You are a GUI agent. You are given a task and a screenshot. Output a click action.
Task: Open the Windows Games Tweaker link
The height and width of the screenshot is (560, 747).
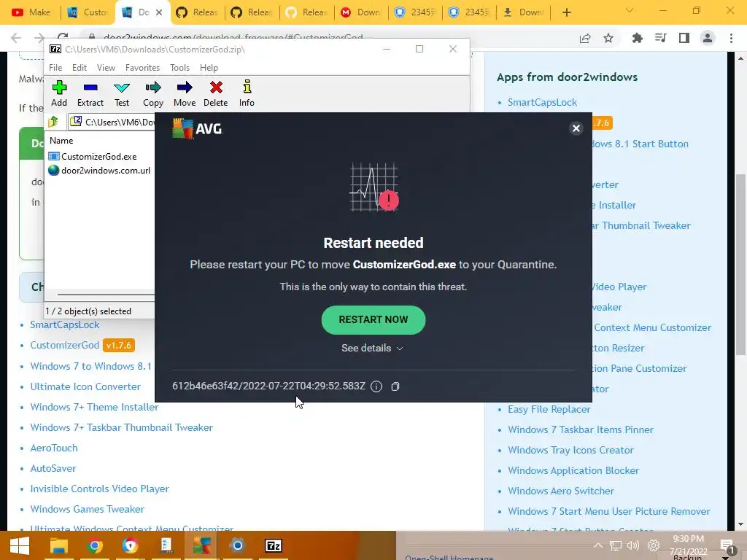(88, 510)
